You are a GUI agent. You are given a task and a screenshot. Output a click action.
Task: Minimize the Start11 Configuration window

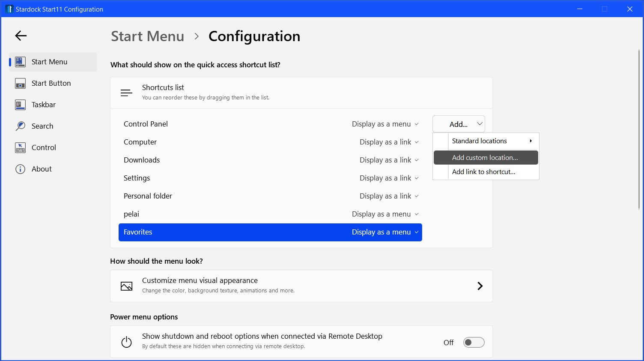(x=580, y=9)
